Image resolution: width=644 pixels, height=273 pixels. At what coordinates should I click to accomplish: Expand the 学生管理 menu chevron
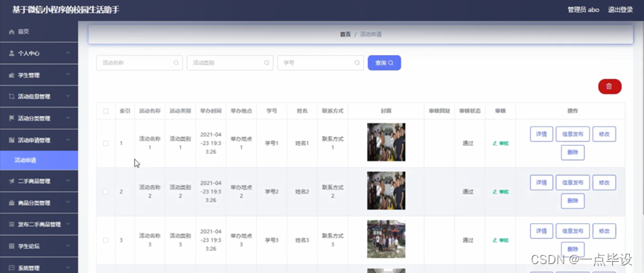pos(68,74)
